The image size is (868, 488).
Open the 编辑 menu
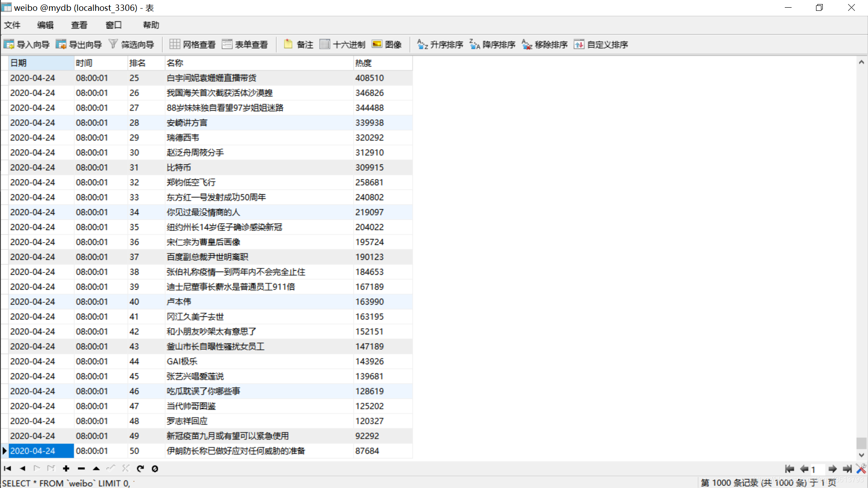click(45, 25)
